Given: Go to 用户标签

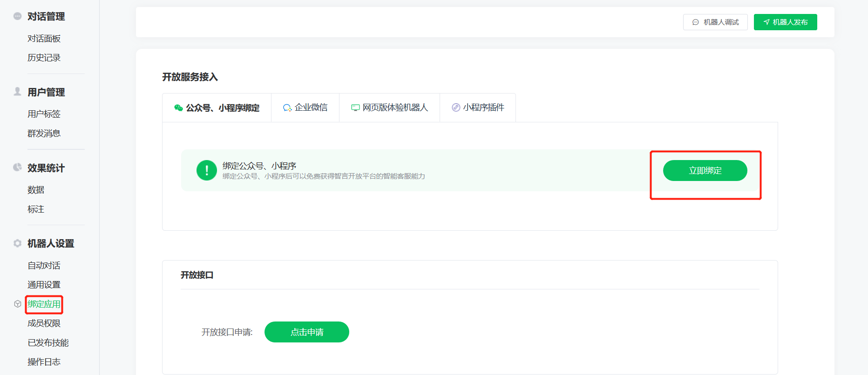Looking at the screenshot, I should point(44,114).
